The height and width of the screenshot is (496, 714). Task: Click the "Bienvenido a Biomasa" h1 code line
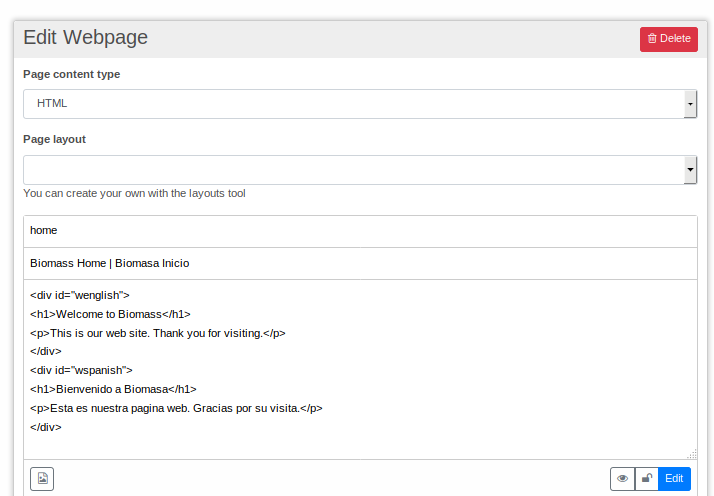click(x=113, y=389)
